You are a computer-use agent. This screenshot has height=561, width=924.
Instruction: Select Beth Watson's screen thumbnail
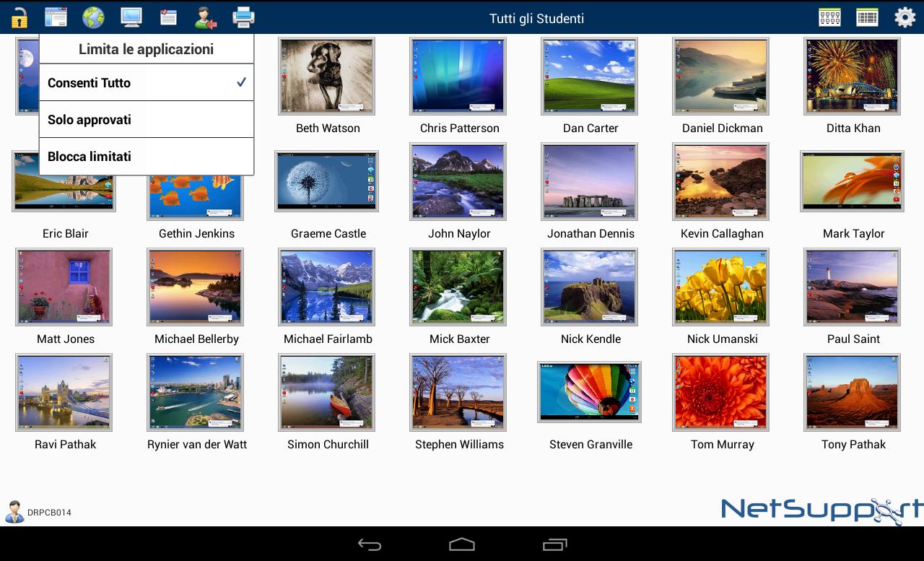click(327, 77)
